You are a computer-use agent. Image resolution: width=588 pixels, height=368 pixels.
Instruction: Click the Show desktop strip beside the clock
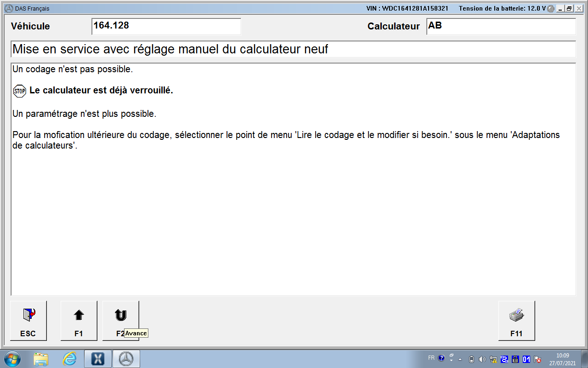click(x=584, y=359)
